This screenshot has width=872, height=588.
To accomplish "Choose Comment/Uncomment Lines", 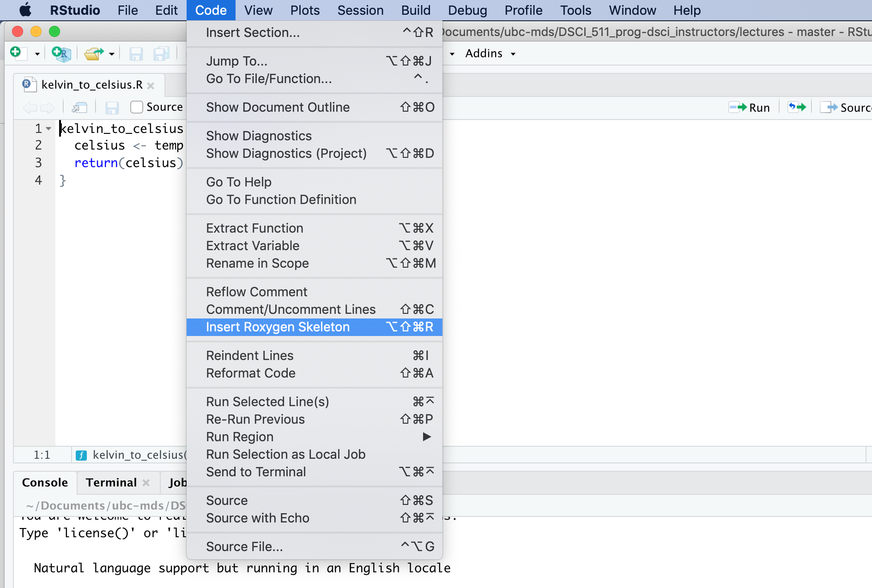I will 315,309.
